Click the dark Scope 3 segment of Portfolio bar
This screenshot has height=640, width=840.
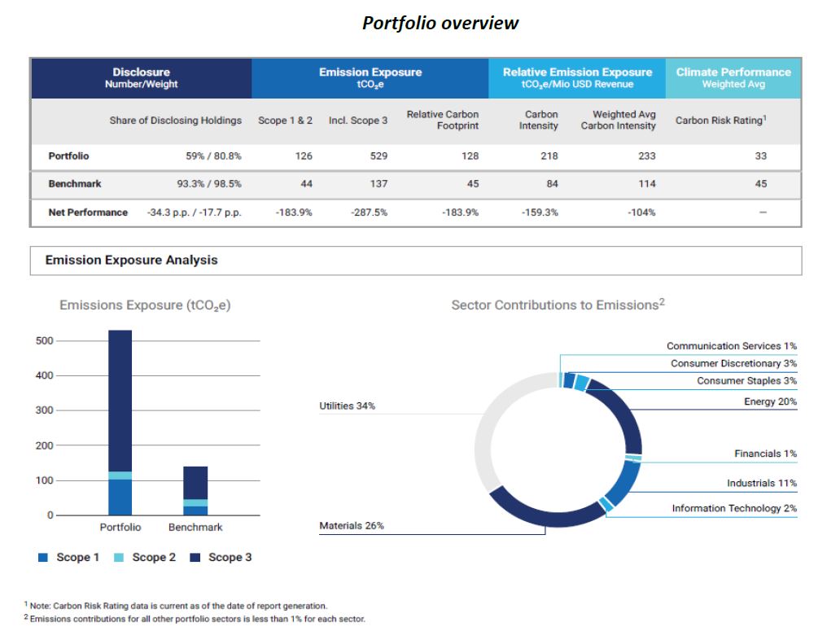click(120, 401)
